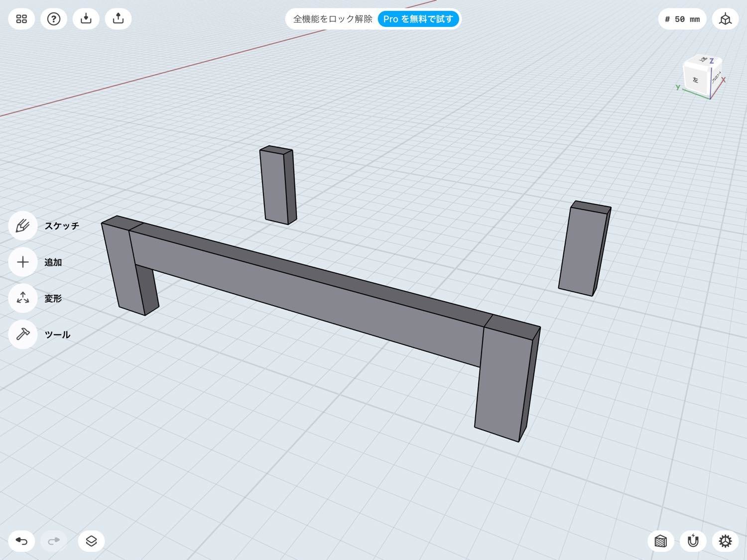
Task: Tap the 変形 transform arrows icon
Action: coord(23,298)
